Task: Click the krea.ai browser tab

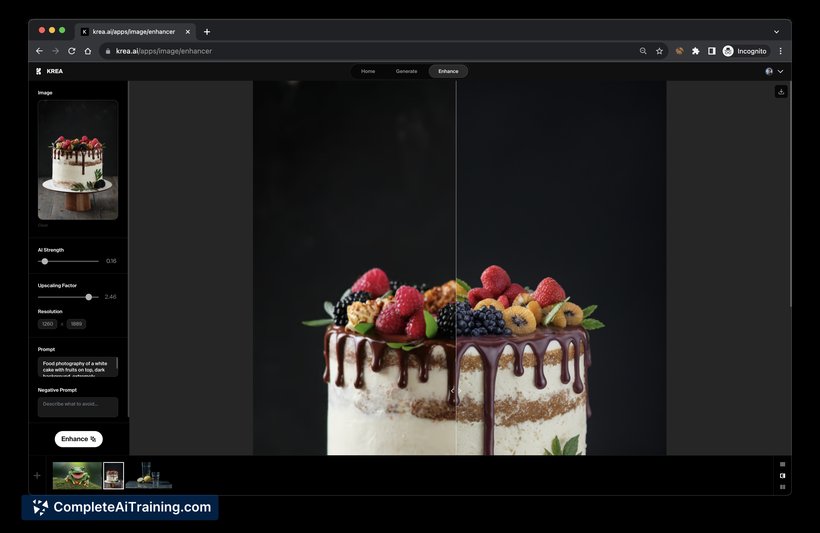Action: click(x=135, y=32)
